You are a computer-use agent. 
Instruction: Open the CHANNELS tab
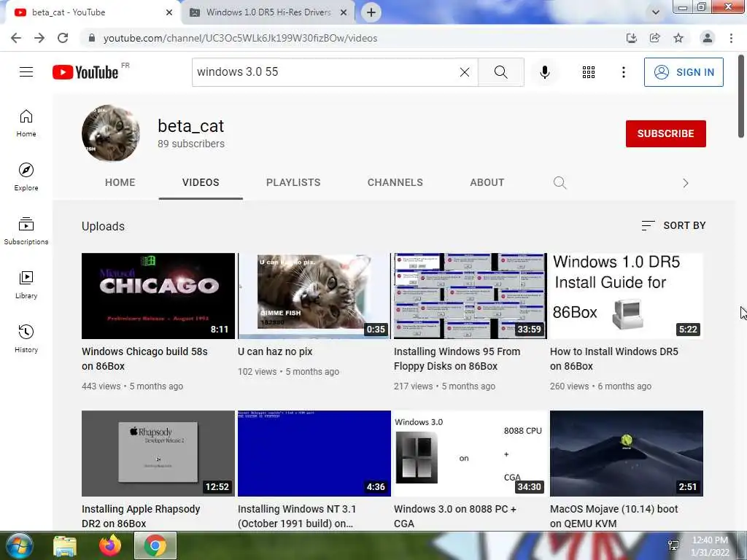pyautogui.click(x=395, y=182)
